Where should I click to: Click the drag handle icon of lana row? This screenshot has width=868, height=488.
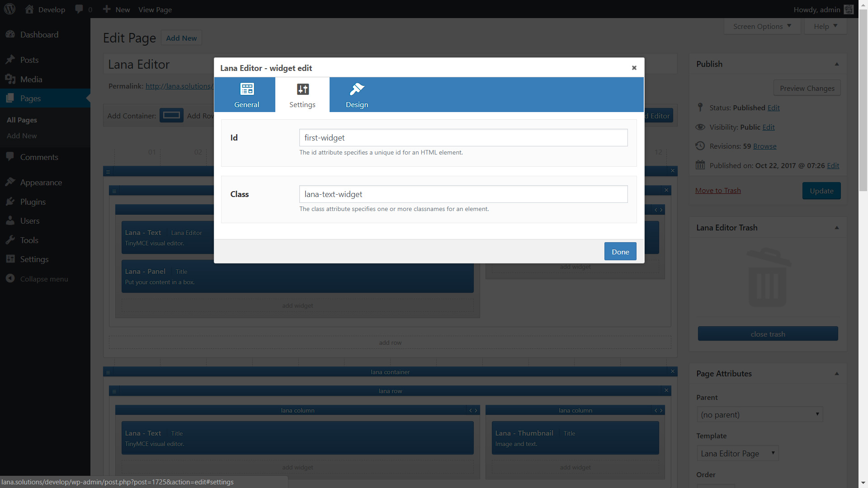tap(114, 391)
